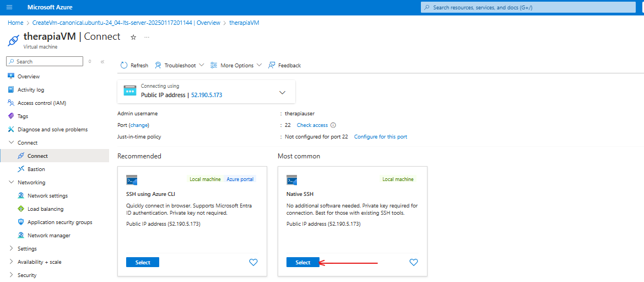Click the Application security groups shield icon

coord(21,222)
